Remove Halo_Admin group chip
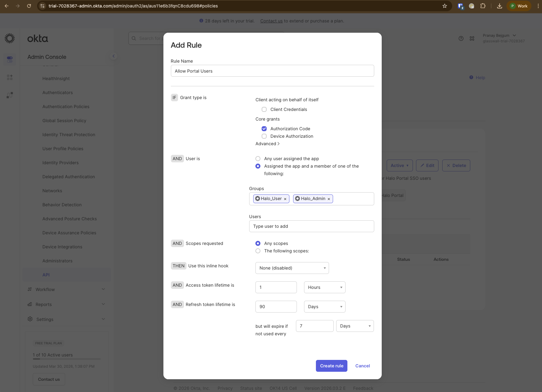This screenshot has height=392, width=542. [x=329, y=199]
